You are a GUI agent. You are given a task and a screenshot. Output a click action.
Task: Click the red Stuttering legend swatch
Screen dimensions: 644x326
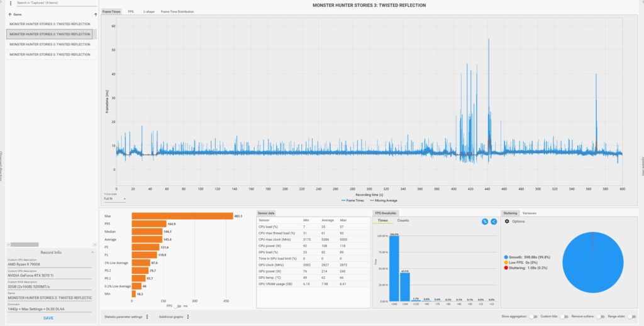506,268
